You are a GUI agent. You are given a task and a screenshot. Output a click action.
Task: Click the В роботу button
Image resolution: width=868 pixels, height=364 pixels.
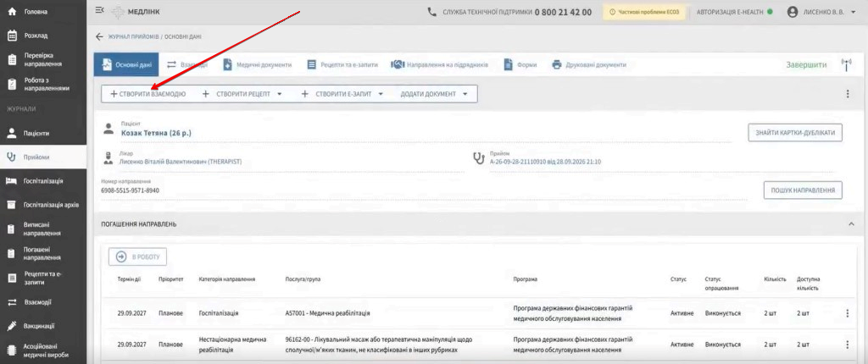(x=138, y=256)
